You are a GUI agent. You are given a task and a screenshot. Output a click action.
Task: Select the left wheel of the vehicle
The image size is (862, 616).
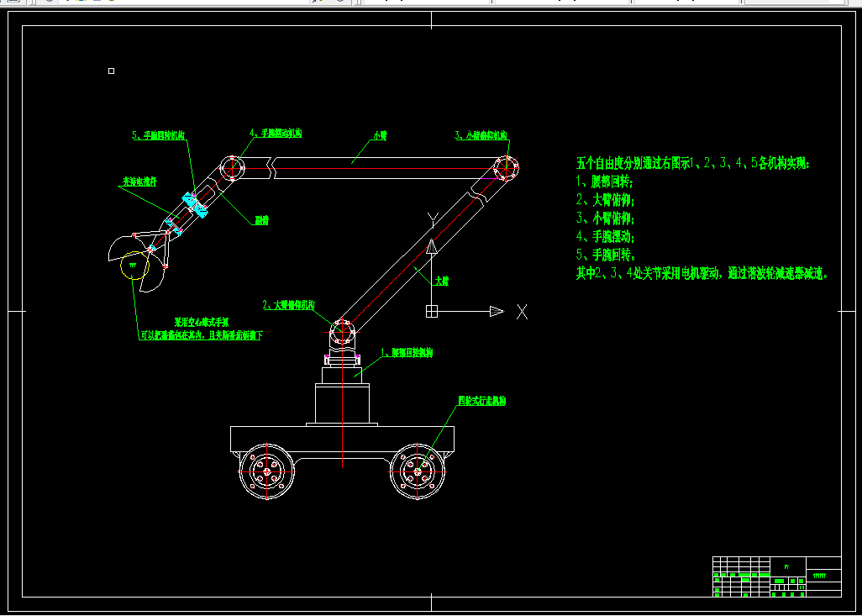coord(266,471)
